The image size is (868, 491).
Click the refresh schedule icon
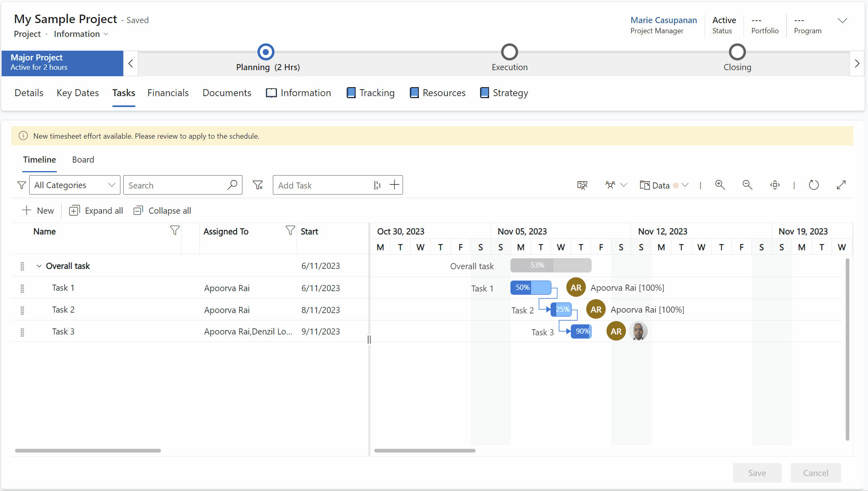[814, 185]
